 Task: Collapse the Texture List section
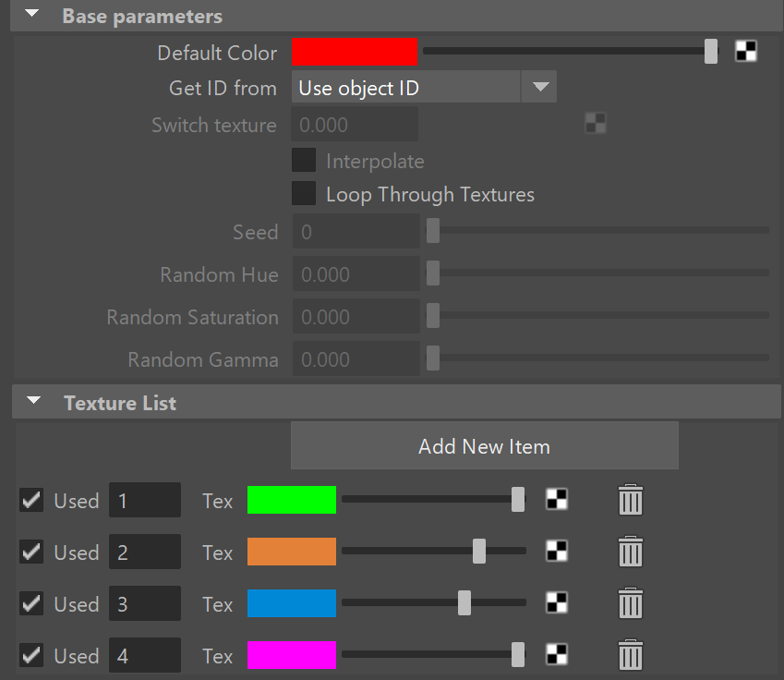pyautogui.click(x=33, y=400)
